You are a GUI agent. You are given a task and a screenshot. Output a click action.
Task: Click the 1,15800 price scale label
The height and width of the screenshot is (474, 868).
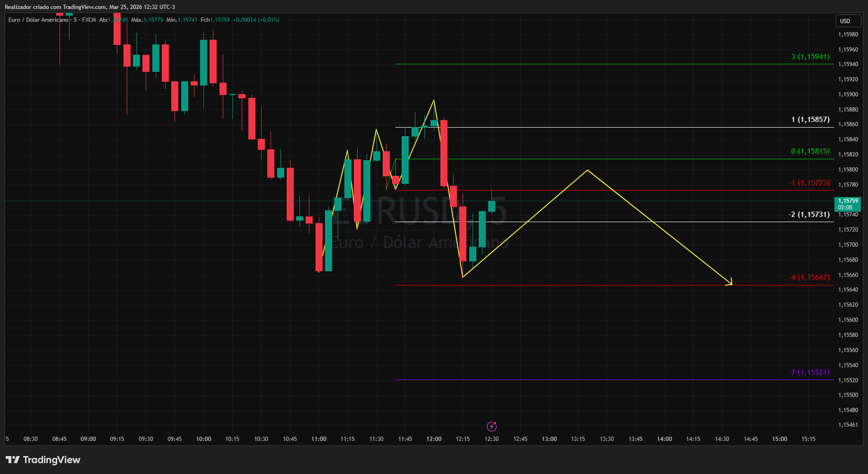click(848, 170)
